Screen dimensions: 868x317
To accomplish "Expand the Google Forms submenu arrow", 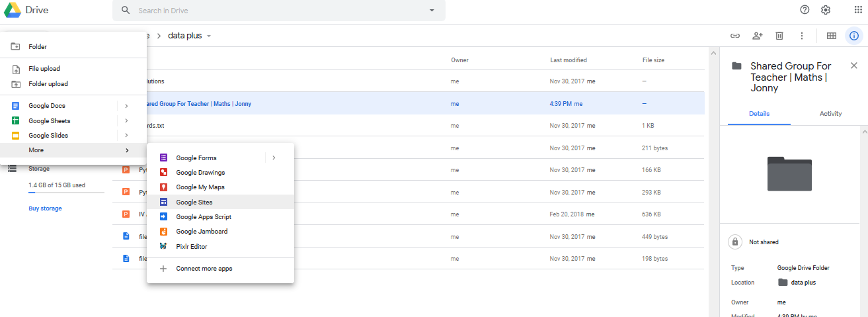I will coord(274,158).
